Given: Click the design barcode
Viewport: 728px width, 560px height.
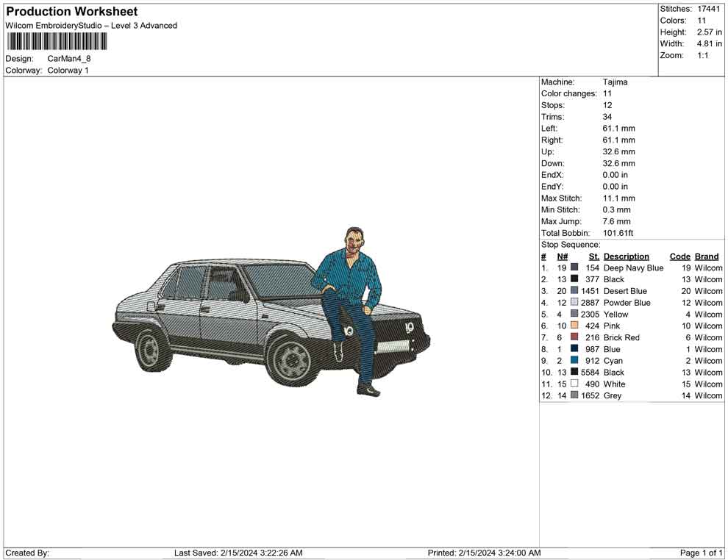Looking at the screenshot, I should (57, 43).
